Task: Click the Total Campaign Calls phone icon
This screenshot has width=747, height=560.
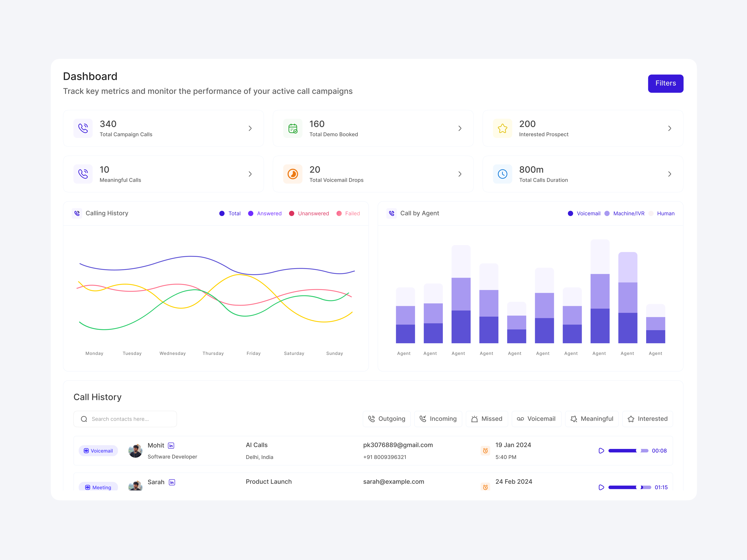Action: pos(83,128)
